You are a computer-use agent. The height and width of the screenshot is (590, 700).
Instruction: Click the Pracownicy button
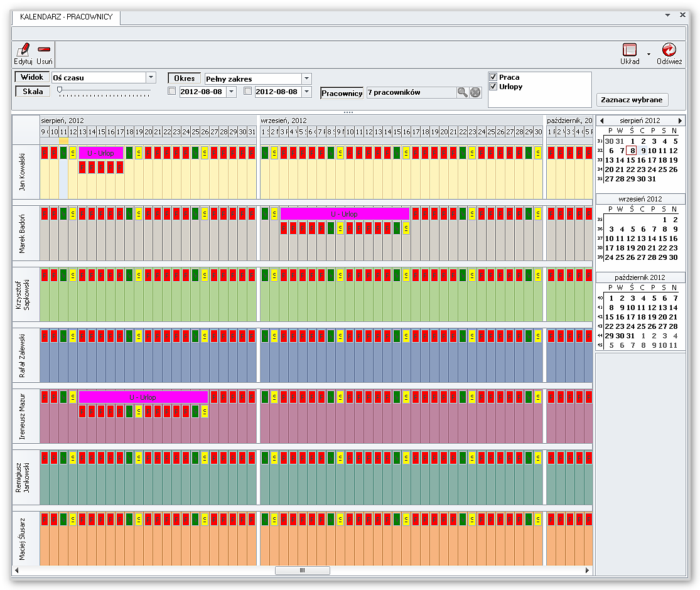342,93
